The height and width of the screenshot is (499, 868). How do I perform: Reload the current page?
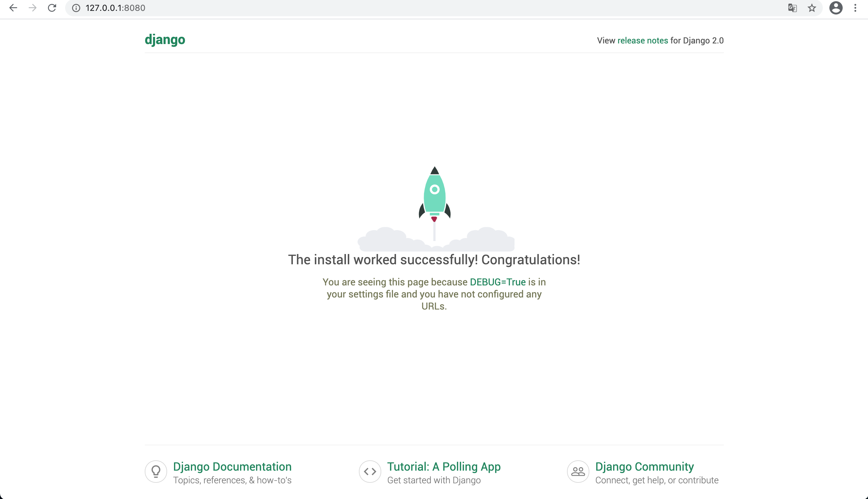click(x=52, y=8)
